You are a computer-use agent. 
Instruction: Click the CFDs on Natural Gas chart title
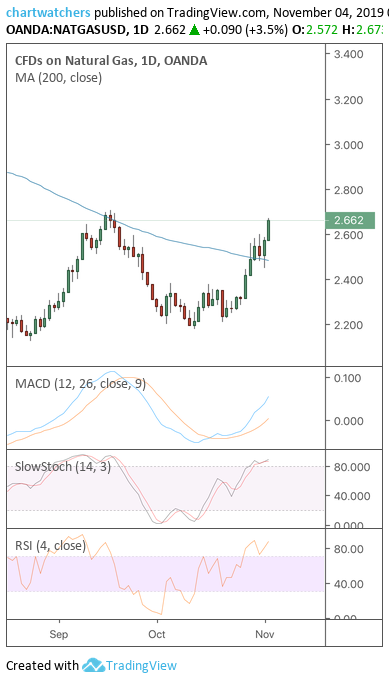pos(111,61)
